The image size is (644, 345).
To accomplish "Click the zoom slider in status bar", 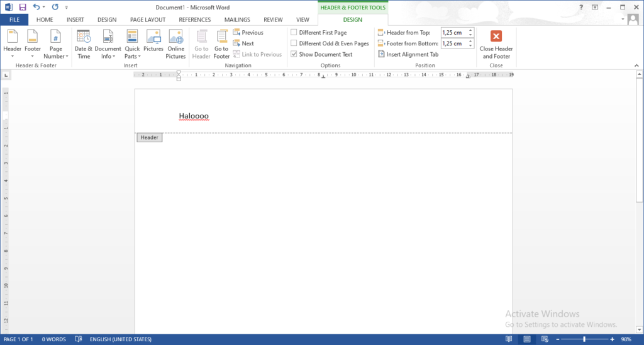I will coord(584,339).
